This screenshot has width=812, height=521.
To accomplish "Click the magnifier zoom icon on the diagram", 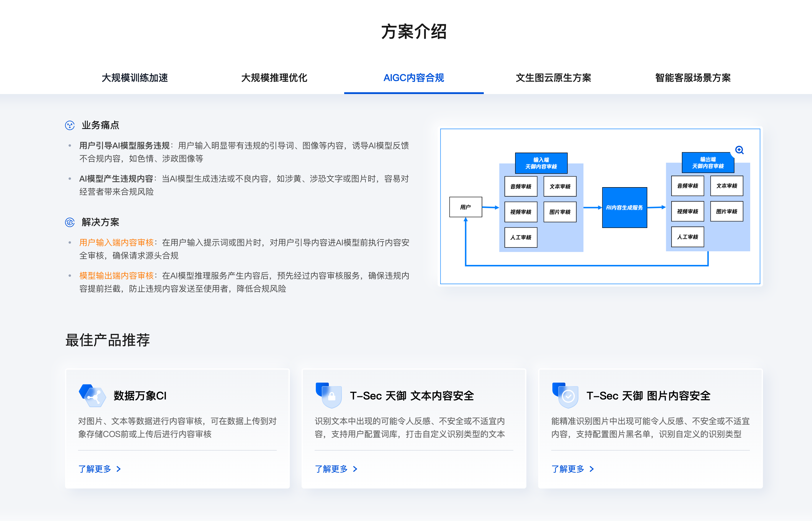I will [739, 150].
